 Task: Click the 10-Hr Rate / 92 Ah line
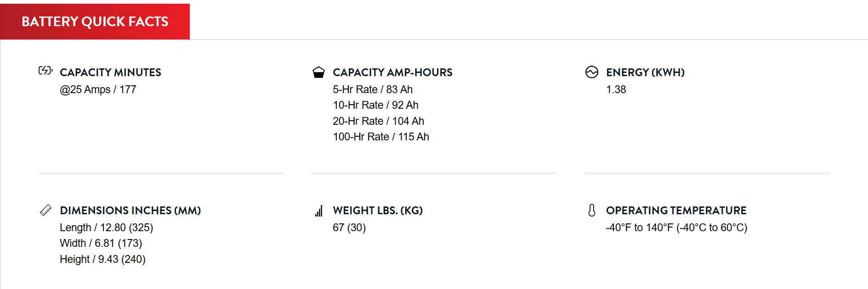tap(375, 105)
